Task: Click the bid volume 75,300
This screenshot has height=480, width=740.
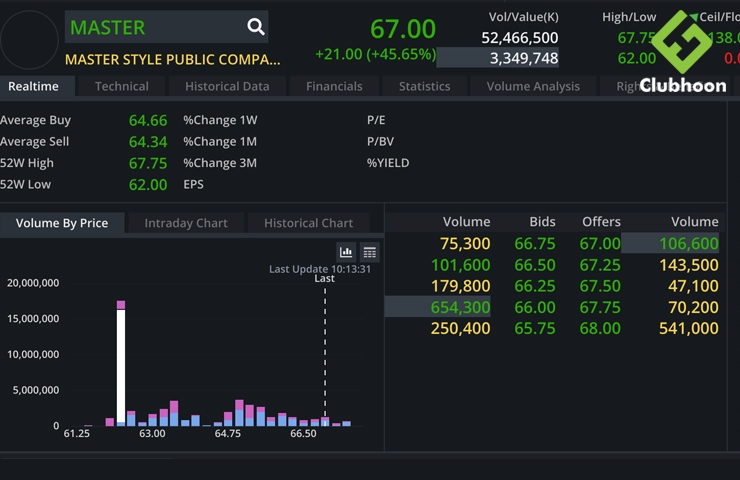Action: [x=465, y=244]
